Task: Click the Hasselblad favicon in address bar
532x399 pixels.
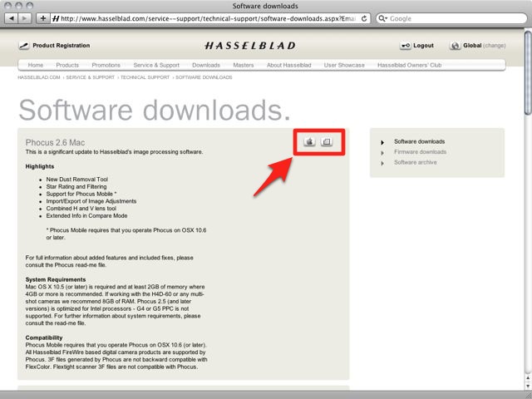Action: (x=56, y=18)
